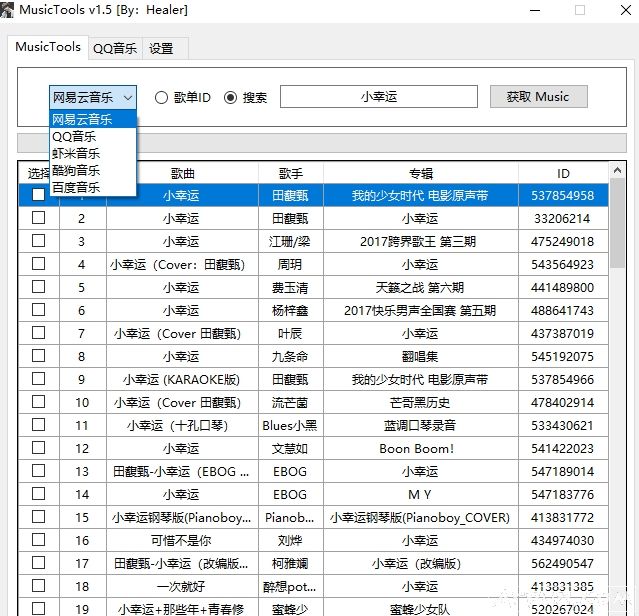Viewport: 639px width, 616px height.
Task: Check the box for row 3
Action: click(x=38, y=241)
